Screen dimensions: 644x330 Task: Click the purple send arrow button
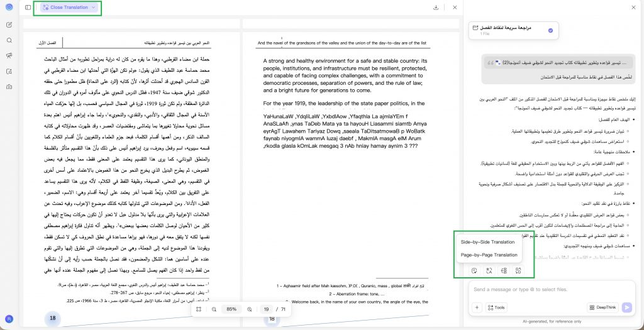tap(627, 307)
